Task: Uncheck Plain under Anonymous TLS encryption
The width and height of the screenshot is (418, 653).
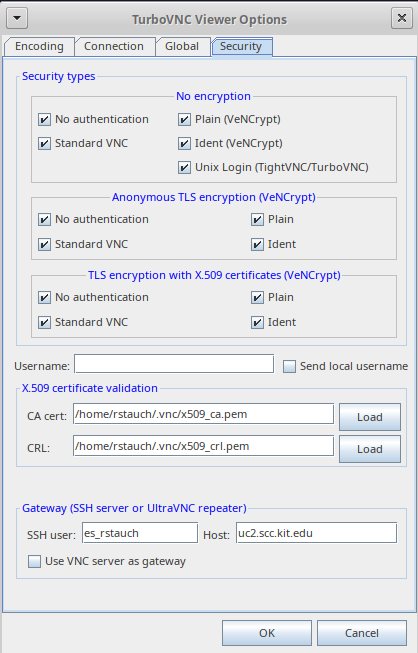Action: click(257, 219)
